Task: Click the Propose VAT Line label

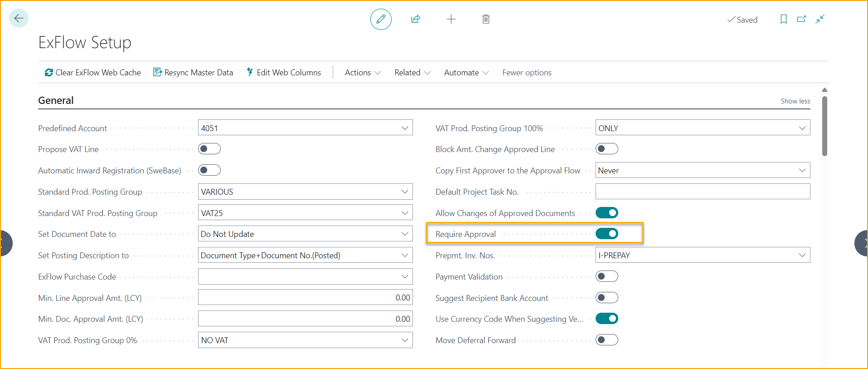Action: coord(68,149)
